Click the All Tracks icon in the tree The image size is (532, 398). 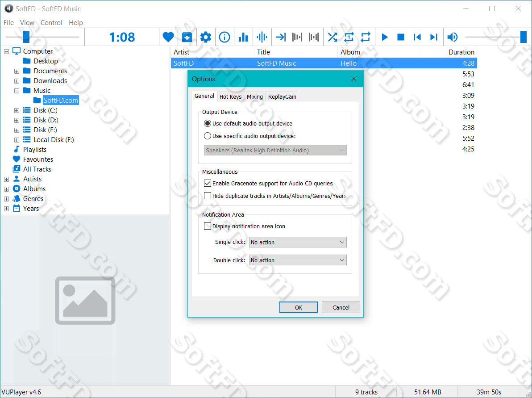(16, 169)
